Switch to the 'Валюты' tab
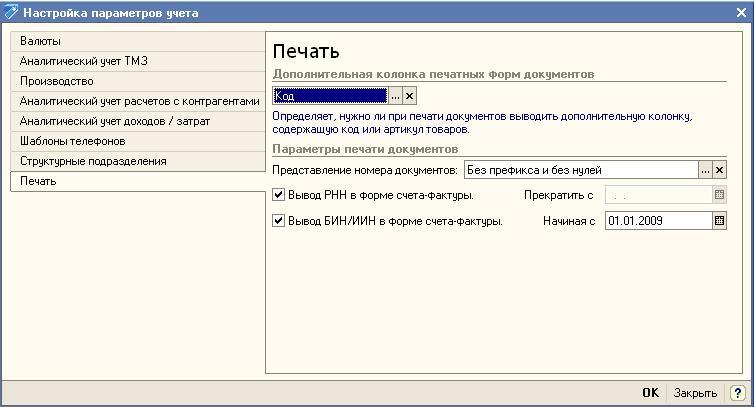Screen dimensions: 754x407 [40, 41]
